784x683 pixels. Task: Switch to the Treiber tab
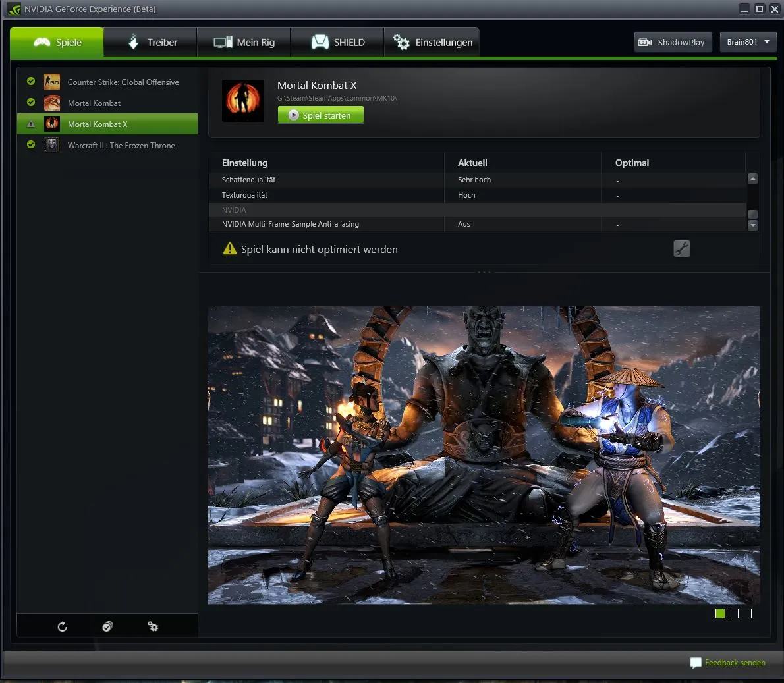[x=151, y=42]
